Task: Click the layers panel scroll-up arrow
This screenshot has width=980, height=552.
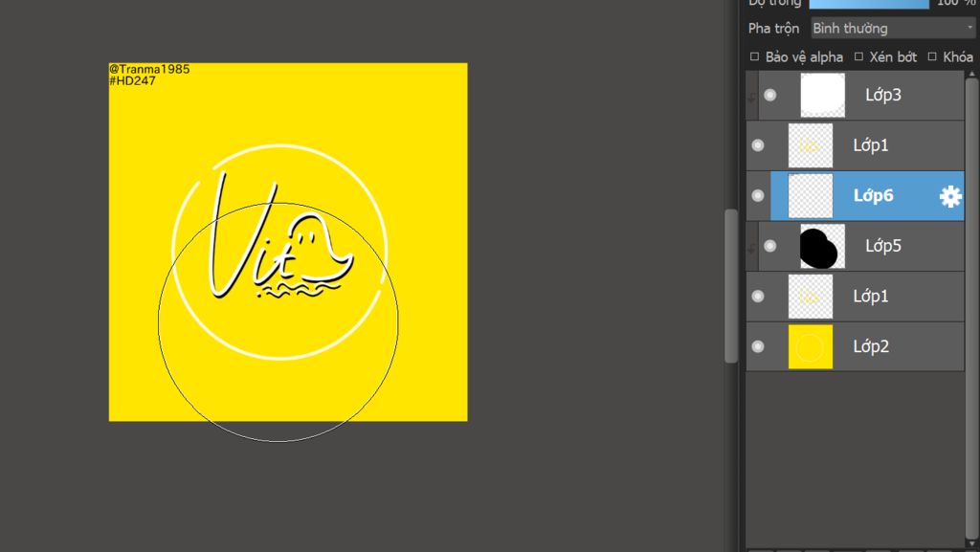Action: tap(971, 75)
